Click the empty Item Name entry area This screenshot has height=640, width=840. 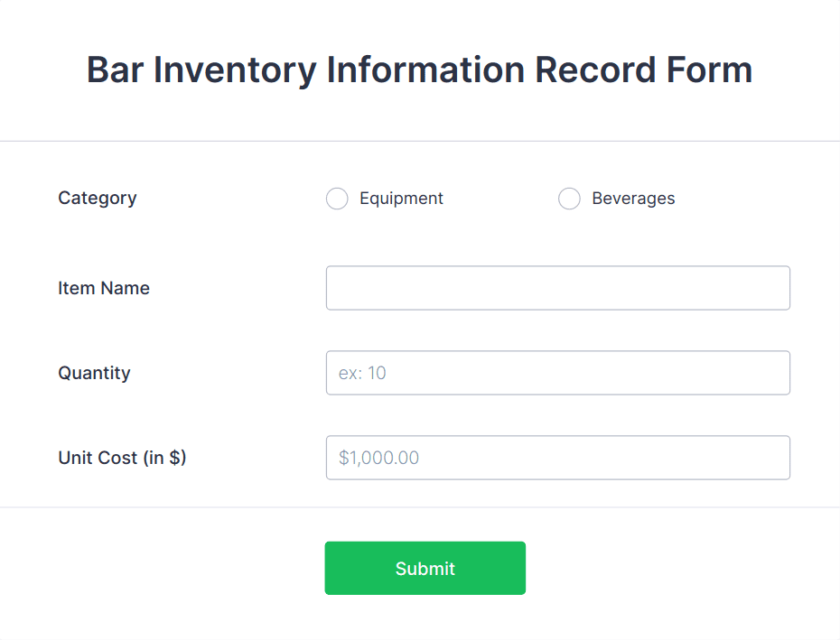[x=557, y=287]
